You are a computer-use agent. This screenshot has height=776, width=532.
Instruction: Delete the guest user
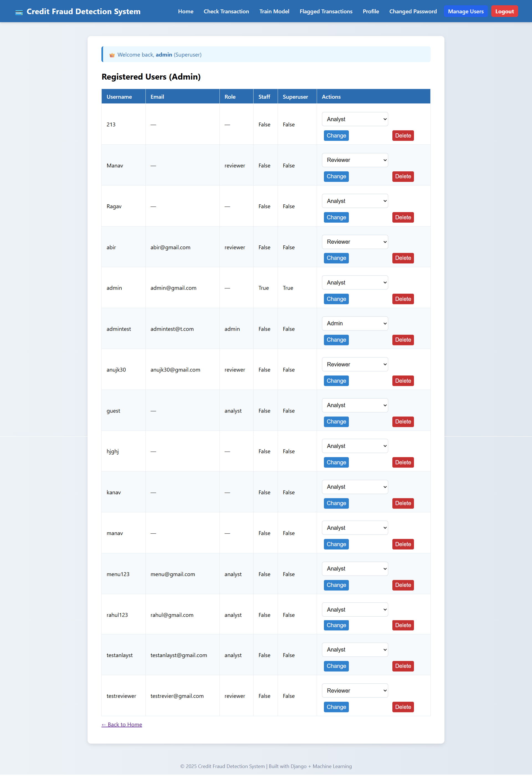pyautogui.click(x=403, y=421)
